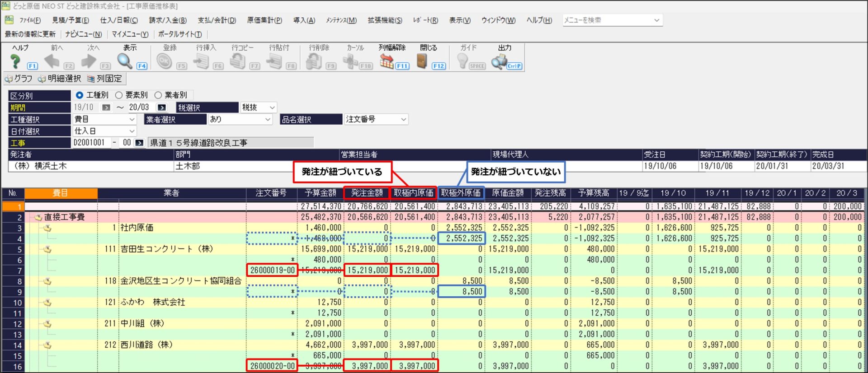Image resolution: width=868 pixels, height=373 pixels.
Task: Select the 工種別 radio button
Action: pyautogui.click(x=80, y=95)
